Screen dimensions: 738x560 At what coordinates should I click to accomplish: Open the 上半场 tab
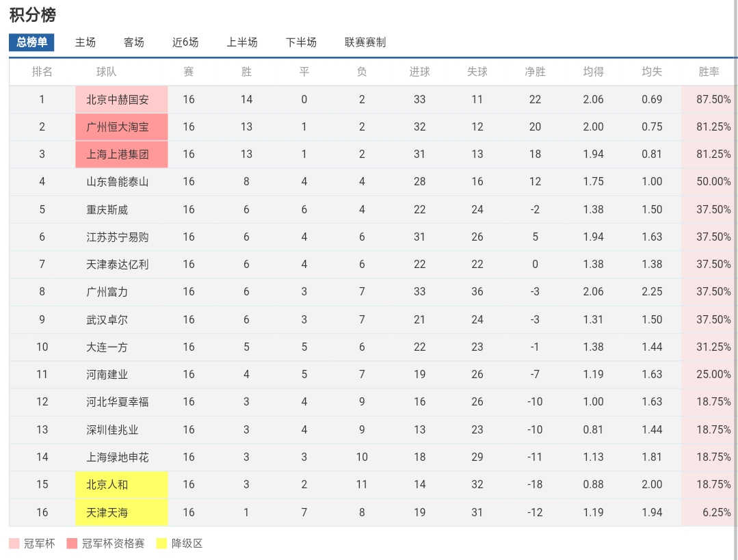tap(242, 42)
